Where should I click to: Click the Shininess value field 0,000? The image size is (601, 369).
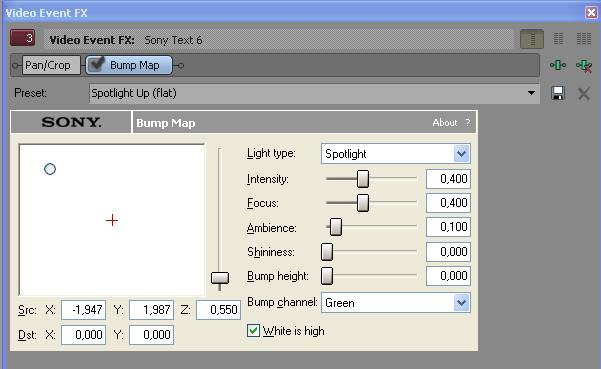pos(448,252)
